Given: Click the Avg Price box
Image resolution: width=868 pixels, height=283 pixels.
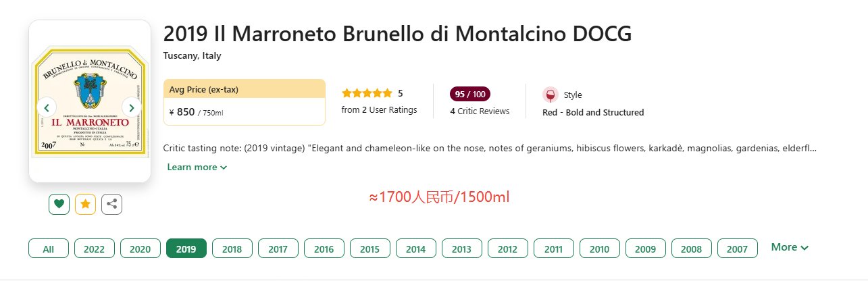Looking at the screenshot, I should [x=244, y=102].
